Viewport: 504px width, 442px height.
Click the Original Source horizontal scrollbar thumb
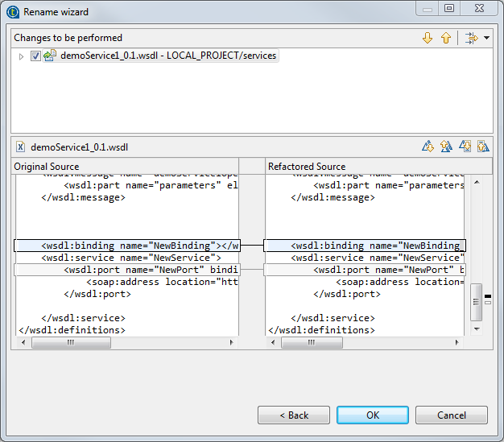coord(71,343)
